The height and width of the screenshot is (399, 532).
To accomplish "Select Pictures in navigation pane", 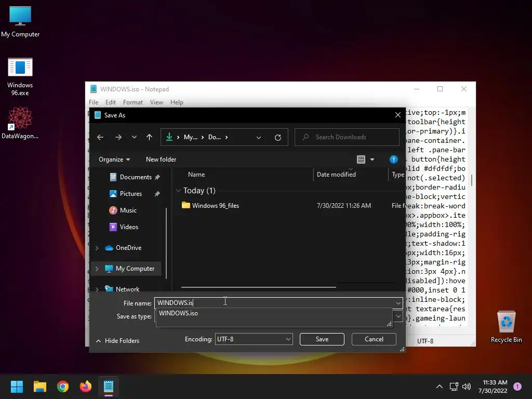I will click(x=130, y=194).
